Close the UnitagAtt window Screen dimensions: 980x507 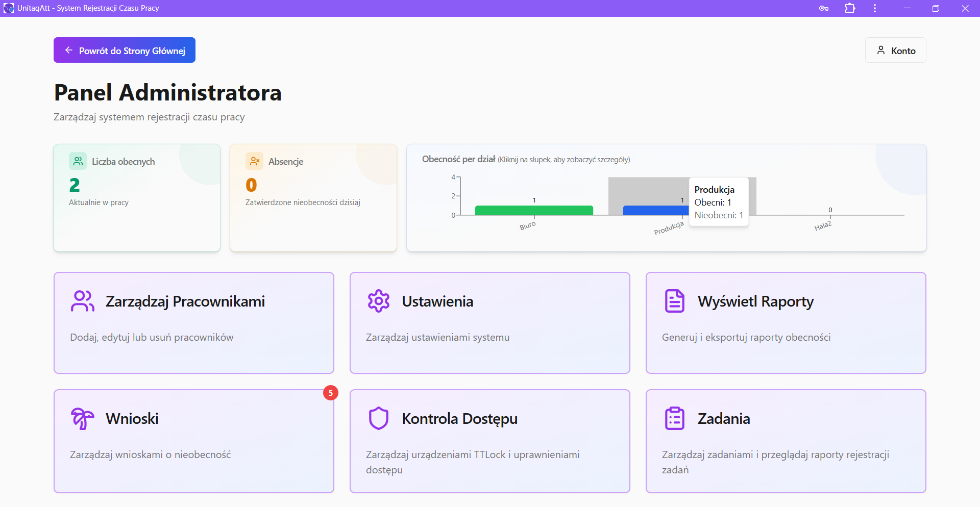(965, 8)
